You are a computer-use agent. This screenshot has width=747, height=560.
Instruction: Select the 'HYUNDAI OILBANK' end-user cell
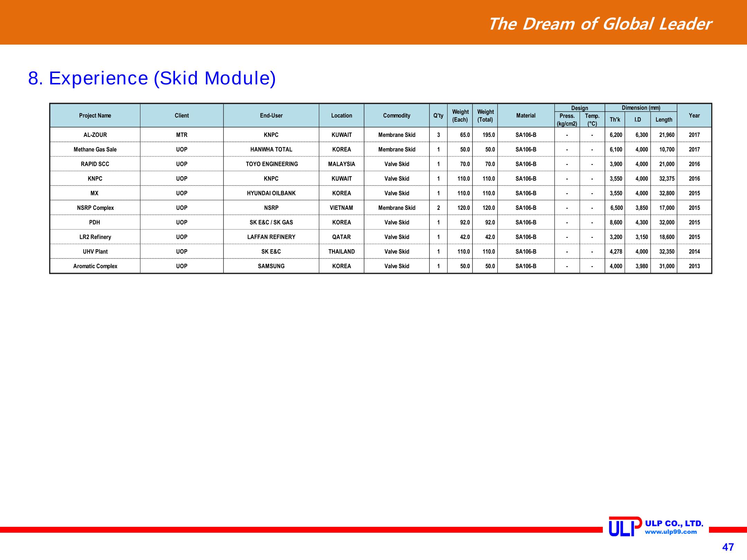click(x=271, y=193)
